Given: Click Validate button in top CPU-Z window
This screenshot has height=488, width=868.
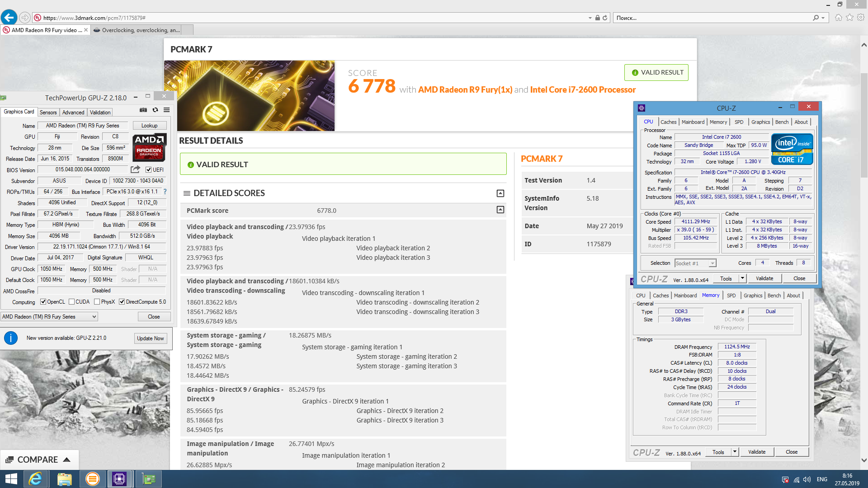Looking at the screenshot, I should (764, 278).
